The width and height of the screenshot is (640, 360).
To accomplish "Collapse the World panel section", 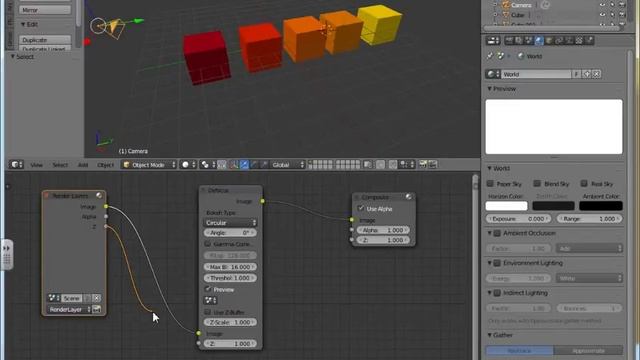I will coord(489,168).
